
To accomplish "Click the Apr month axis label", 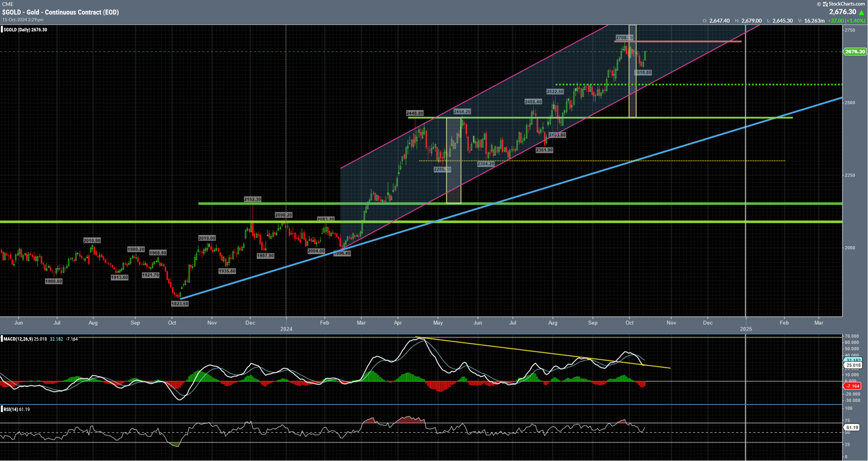I will click(398, 323).
